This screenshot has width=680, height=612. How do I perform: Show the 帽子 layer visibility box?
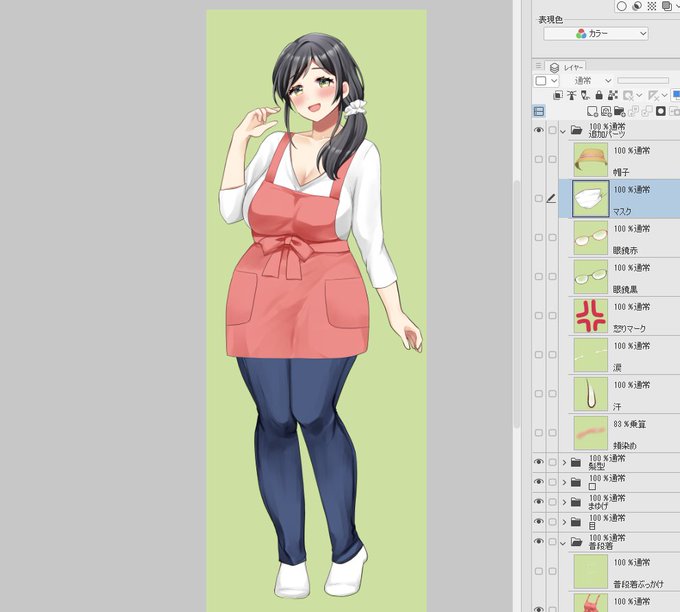(x=539, y=160)
